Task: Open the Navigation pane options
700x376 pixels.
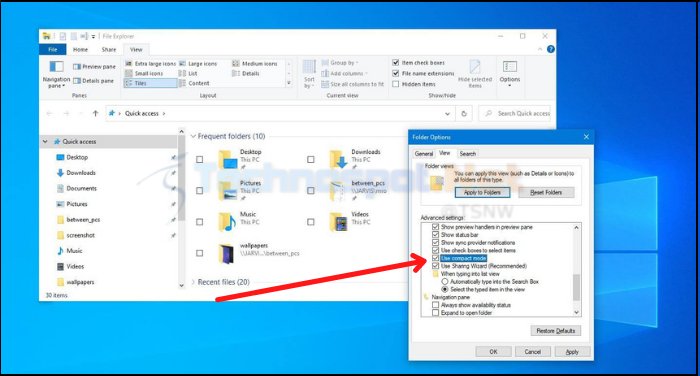Action: (56, 74)
